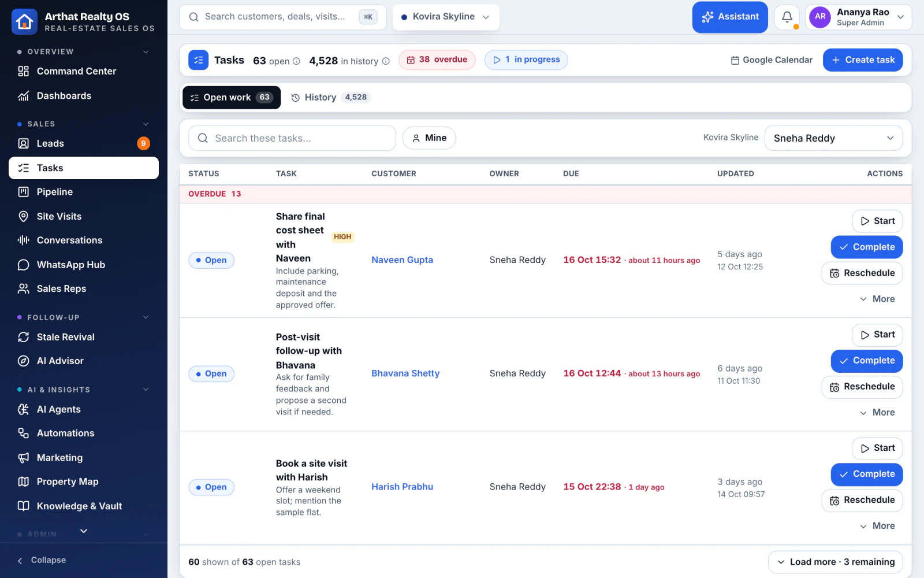Open Automations page

pyautogui.click(x=84, y=433)
